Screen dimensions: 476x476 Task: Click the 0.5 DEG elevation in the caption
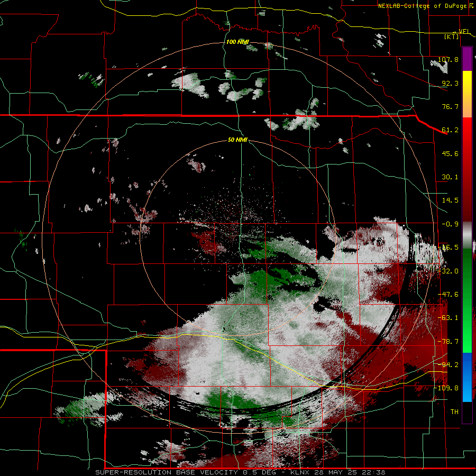coord(259,472)
